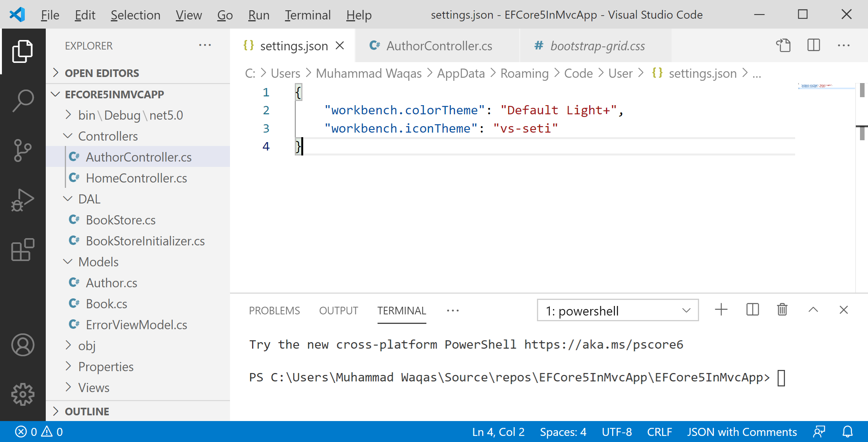
Task: Maximize terminal panel with up chevron
Action: (813, 310)
